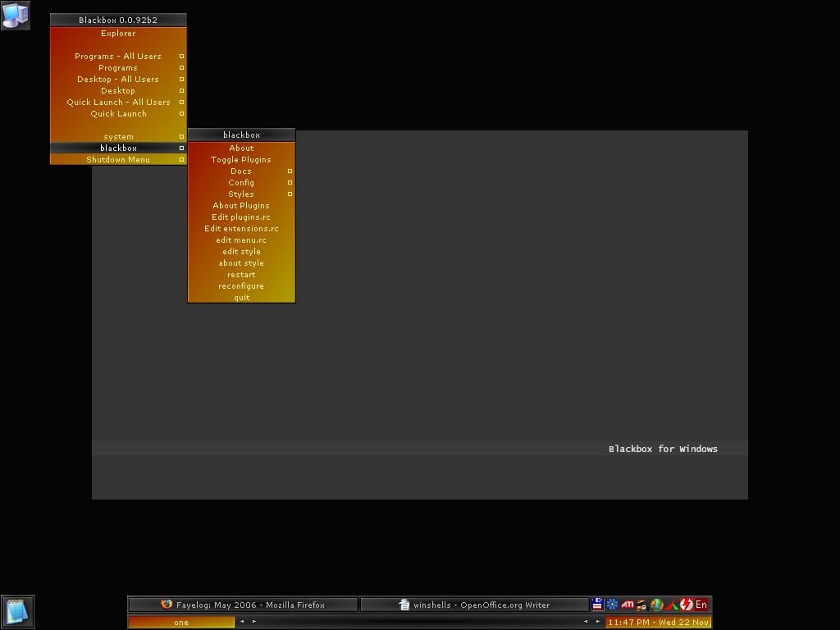Expand the Docs submenu

point(242,171)
